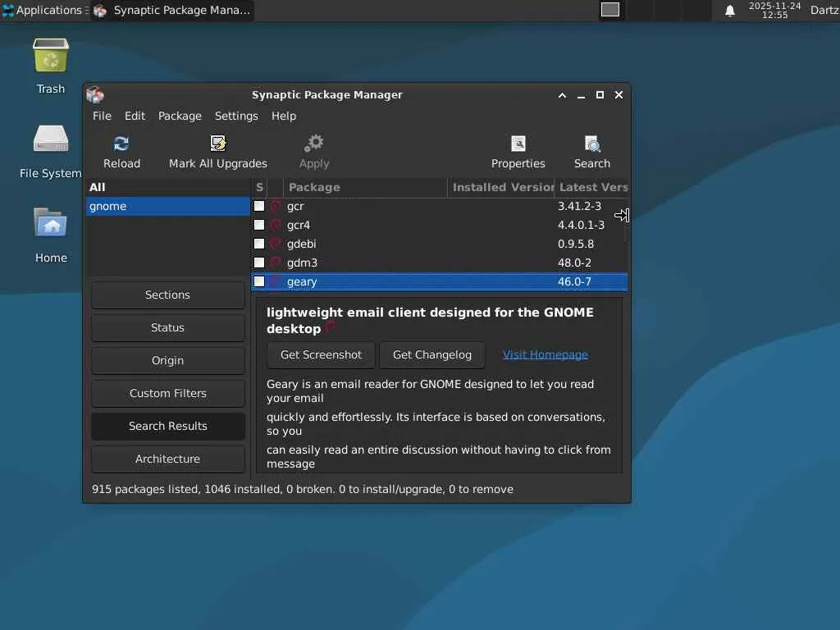This screenshot has width=840, height=630.
Task: Select the gdebi package row
Action: [x=440, y=243]
